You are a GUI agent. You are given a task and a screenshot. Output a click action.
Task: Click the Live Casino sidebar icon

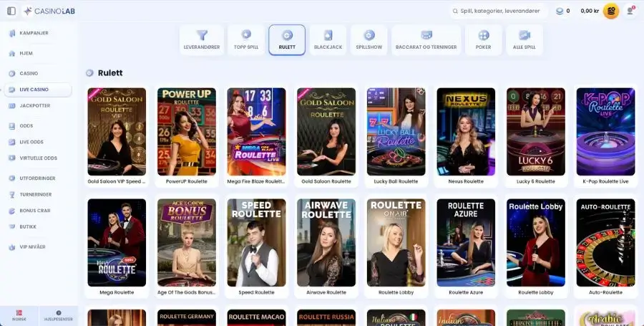[12, 90]
